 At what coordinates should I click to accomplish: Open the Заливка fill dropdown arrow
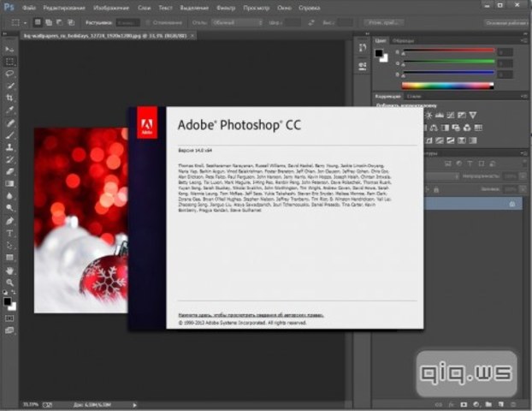pyautogui.click(x=523, y=189)
